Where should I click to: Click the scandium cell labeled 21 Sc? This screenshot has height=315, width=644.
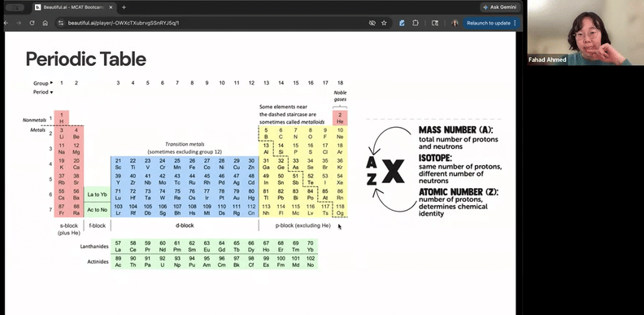click(118, 164)
